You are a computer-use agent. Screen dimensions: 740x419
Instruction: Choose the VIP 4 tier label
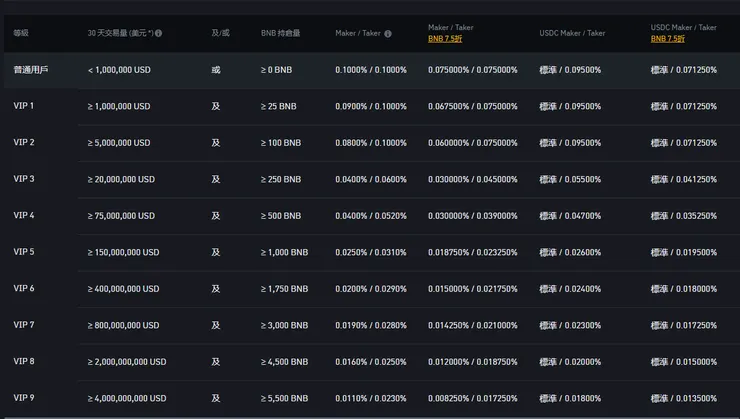click(24, 215)
